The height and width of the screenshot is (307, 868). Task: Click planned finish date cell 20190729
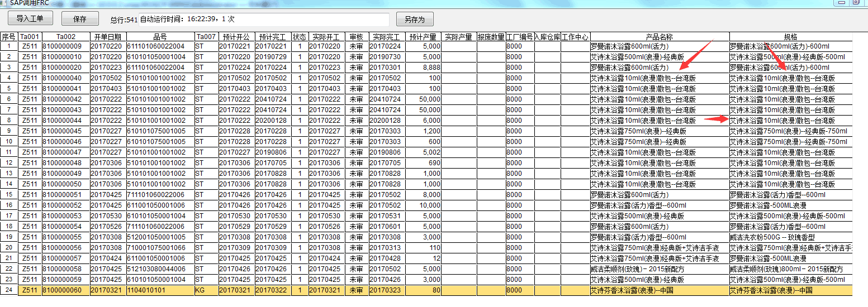pyautogui.click(x=273, y=57)
